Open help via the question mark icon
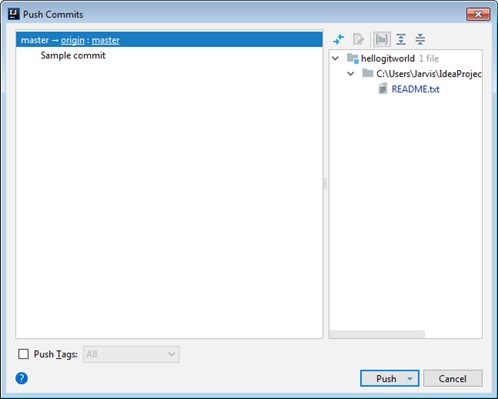 click(22, 378)
